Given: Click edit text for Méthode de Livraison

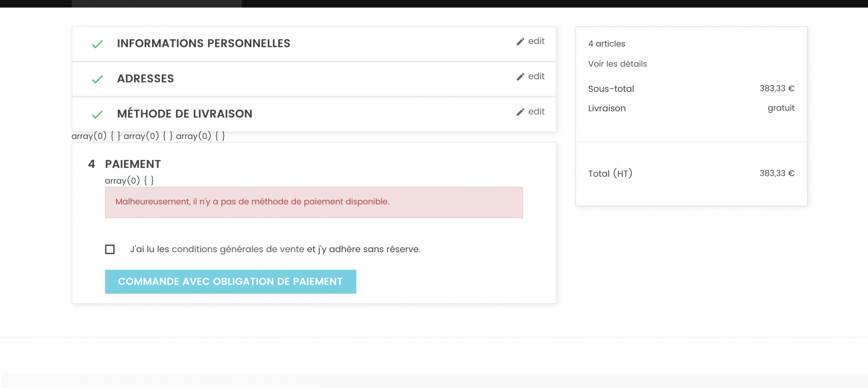Looking at the screenshot, I should point(536,112).
